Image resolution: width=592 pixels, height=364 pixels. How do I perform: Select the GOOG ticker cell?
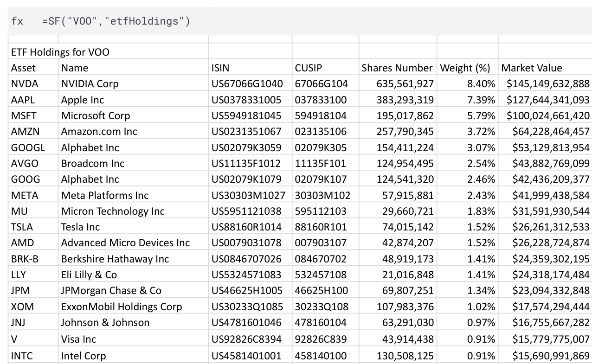pyautogui.click(x=33, y=179)
